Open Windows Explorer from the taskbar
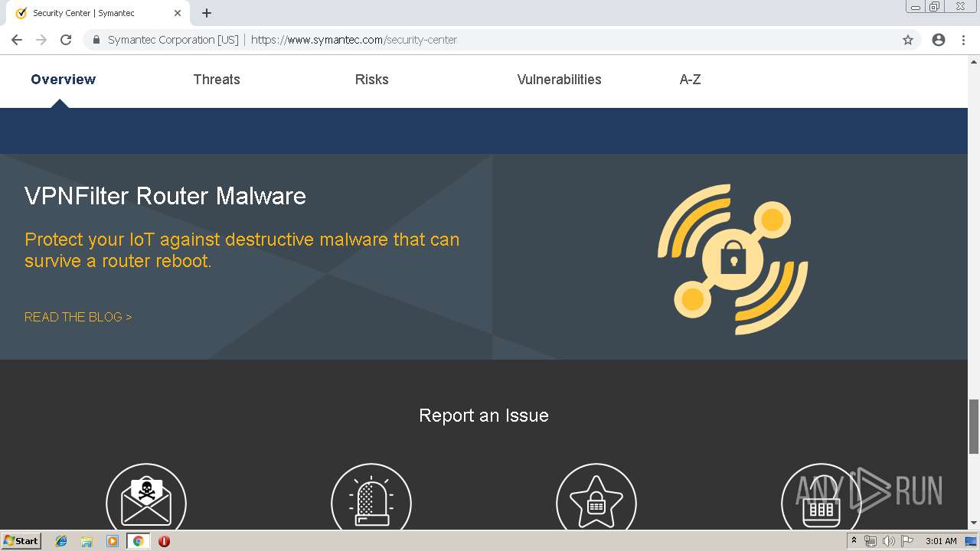The image size is (980, 551). pos(87,541)
